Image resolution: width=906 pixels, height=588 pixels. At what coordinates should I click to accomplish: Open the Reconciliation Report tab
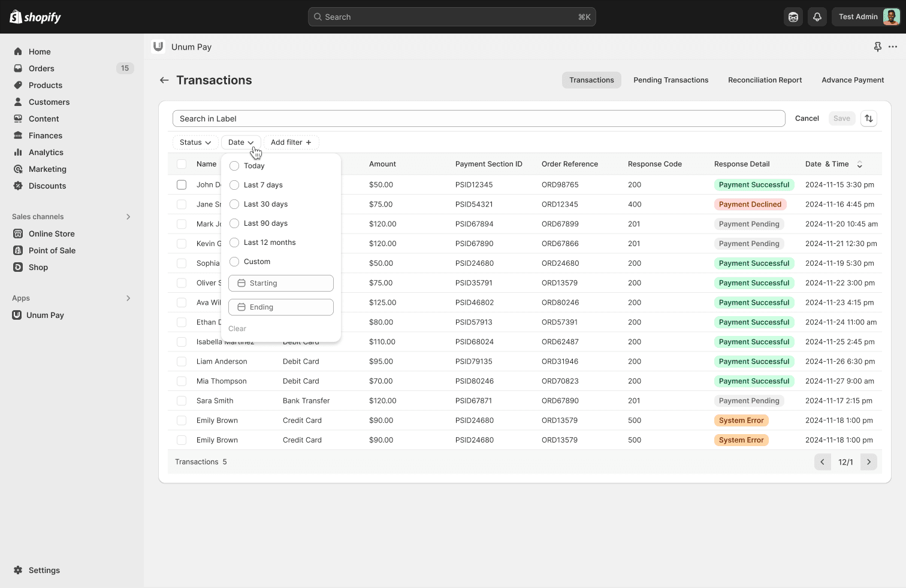coord(765,80)
